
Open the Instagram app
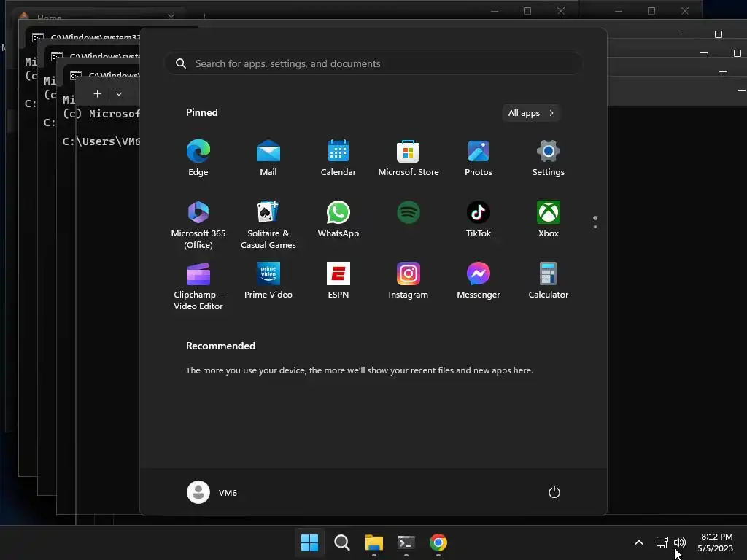click(409, 281)
